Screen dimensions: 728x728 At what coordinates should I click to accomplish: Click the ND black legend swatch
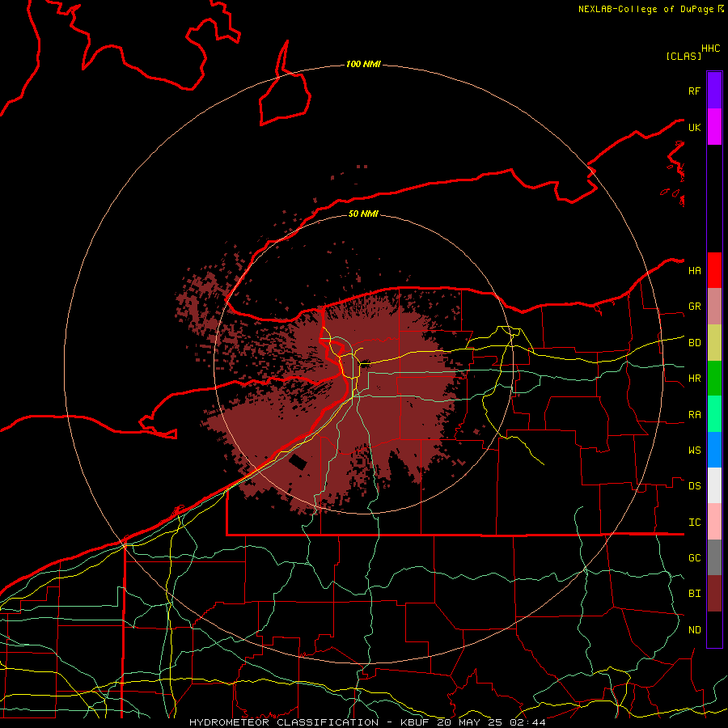pos(714,629)
